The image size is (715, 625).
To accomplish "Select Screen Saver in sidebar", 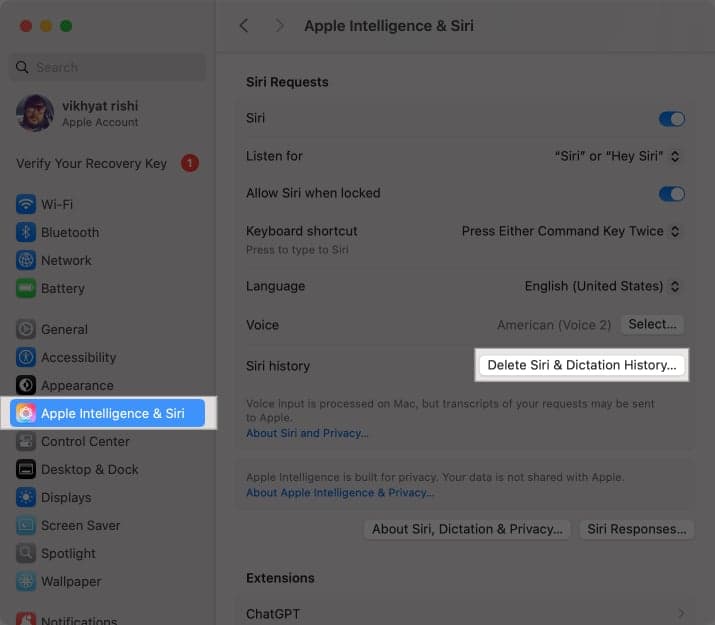I will tap(108, 525).
